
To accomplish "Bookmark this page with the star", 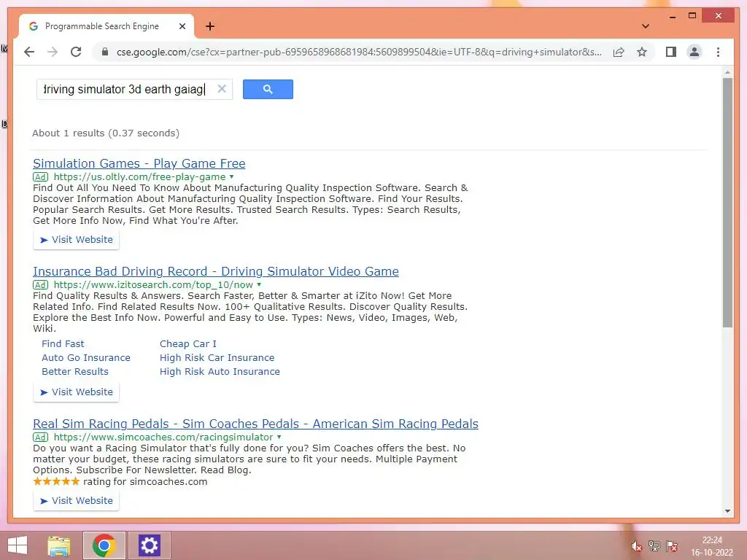I will click(642, 52).
